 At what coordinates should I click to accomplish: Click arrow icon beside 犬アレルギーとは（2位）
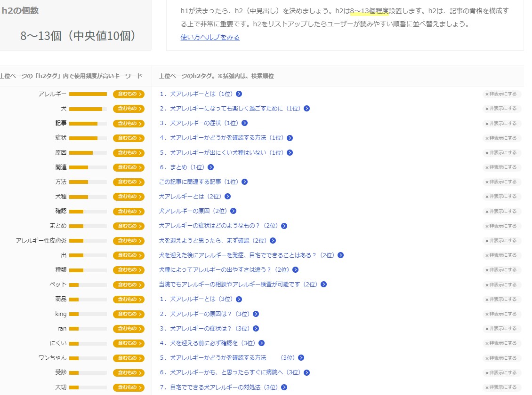[x=228, y=197]
